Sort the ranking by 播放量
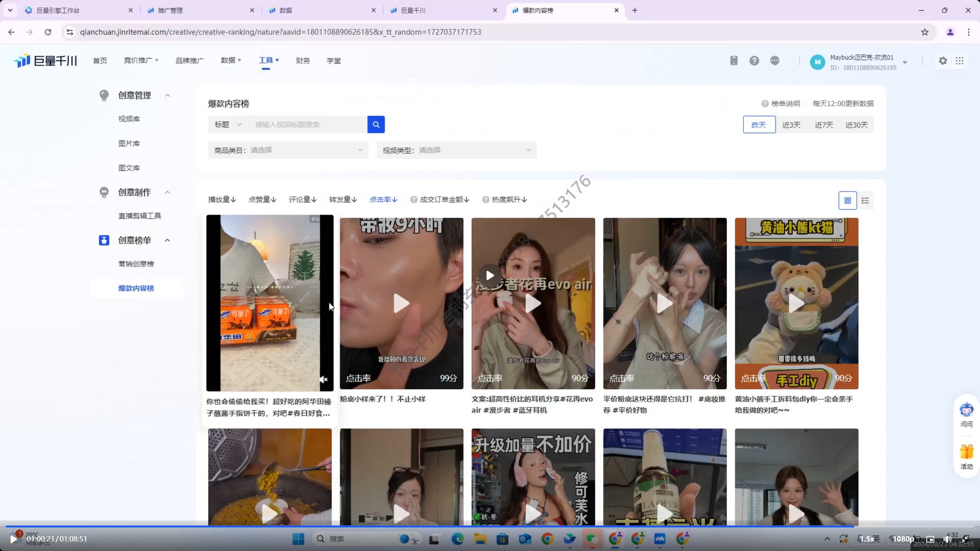Image resolution: width=980 pixels, height=551 pixels. click(x=222, y=199)
